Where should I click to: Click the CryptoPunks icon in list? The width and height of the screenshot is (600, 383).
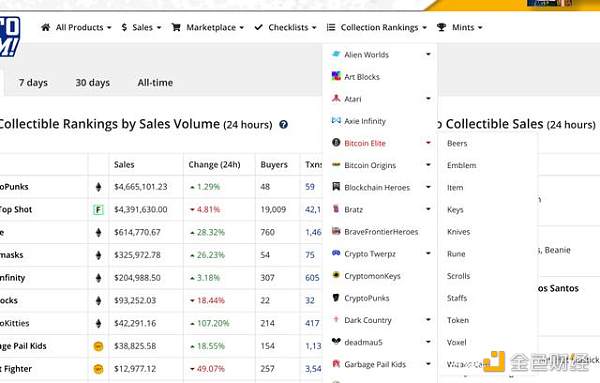pos(336,298)
